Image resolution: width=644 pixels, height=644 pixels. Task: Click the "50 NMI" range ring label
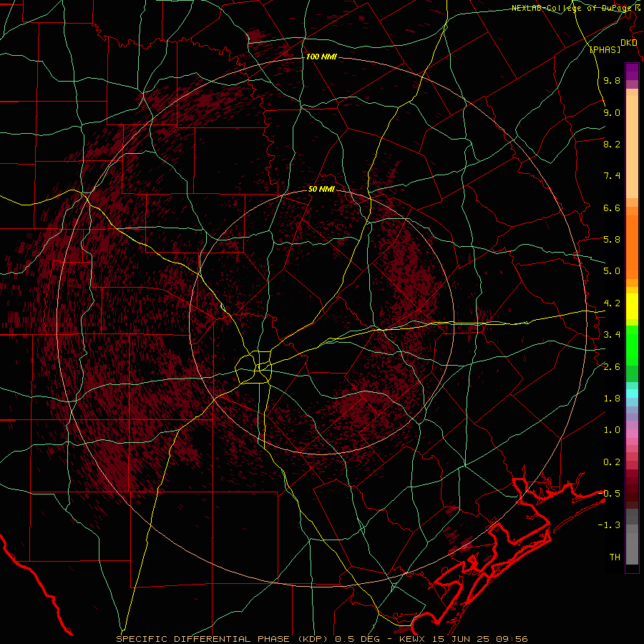[x=321, y=190]
